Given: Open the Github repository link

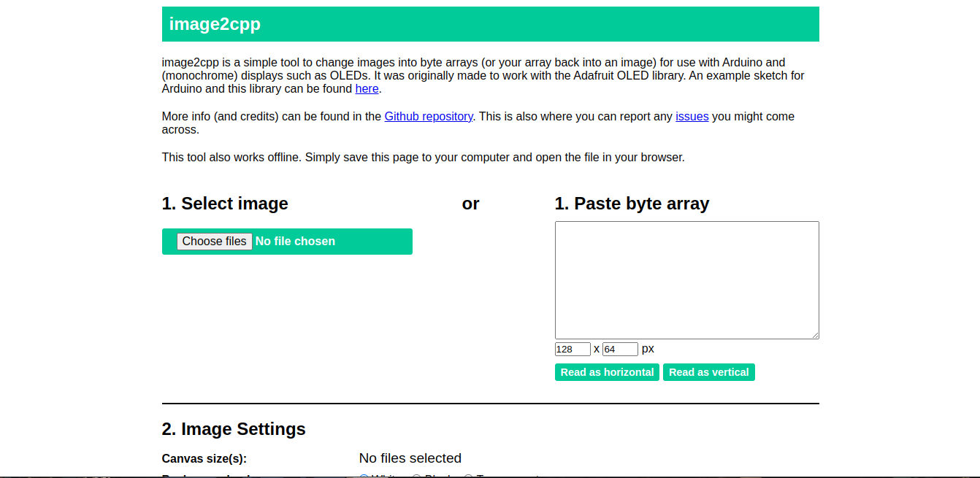Looking at the screenshot, I should (x=429, y=116).
